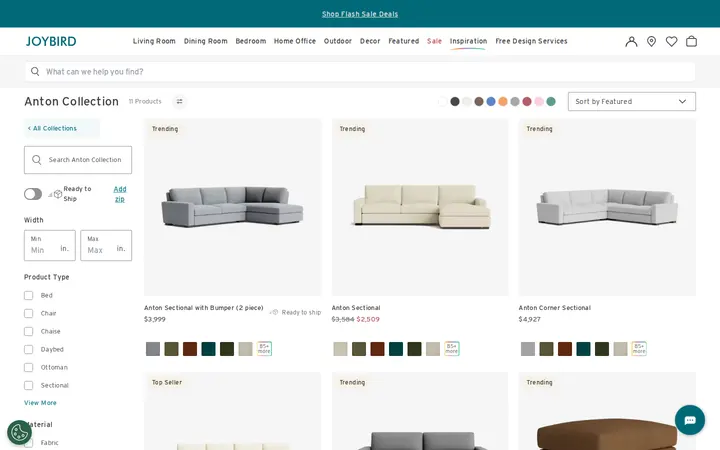Image resolution: width=720 pixels, height=450 pixels.
Task: Open the Decor menu
Action: coord(370,41)
